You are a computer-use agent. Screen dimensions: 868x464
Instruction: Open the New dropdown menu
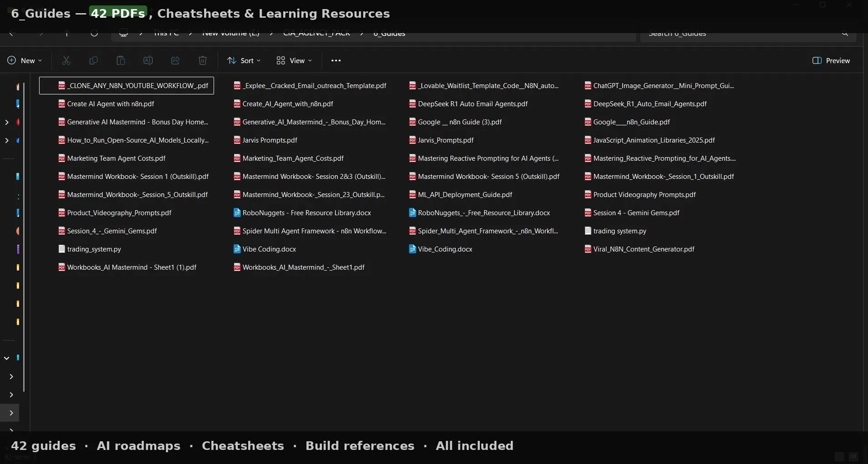[25, 60]
